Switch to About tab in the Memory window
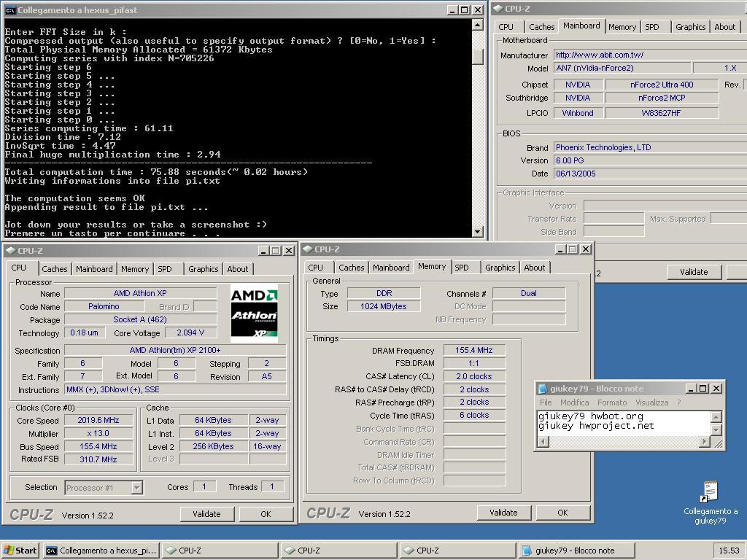Image resolution: width=747 pixels, height=560 pixels. [x=535, y=268]
